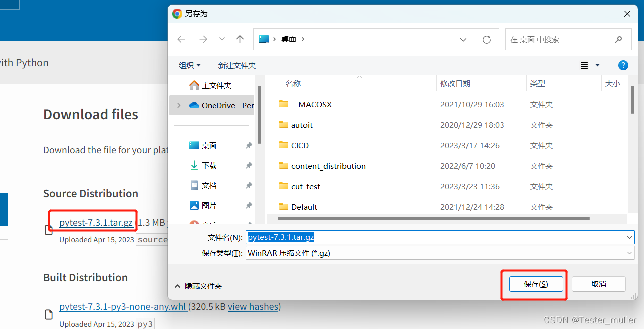Expand address bar history dropdown
Image resolution: width=644 pixels, height=329 pixels.
(x=463, y=40)
